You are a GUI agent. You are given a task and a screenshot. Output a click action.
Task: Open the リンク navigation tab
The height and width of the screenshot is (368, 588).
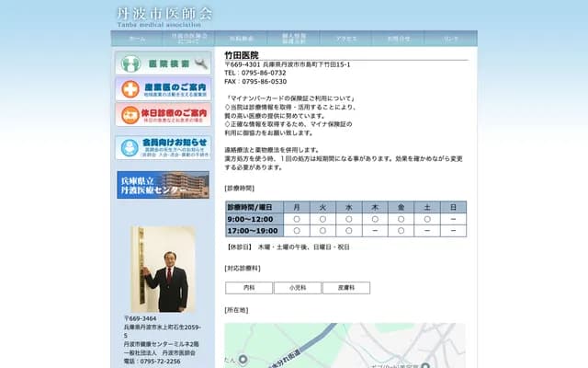point(451,39)
